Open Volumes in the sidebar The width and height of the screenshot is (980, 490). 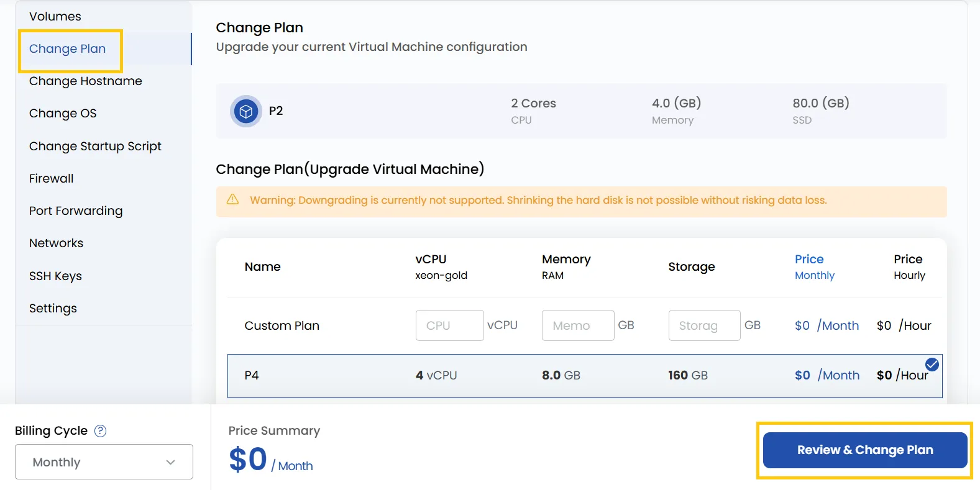point(55,16)
